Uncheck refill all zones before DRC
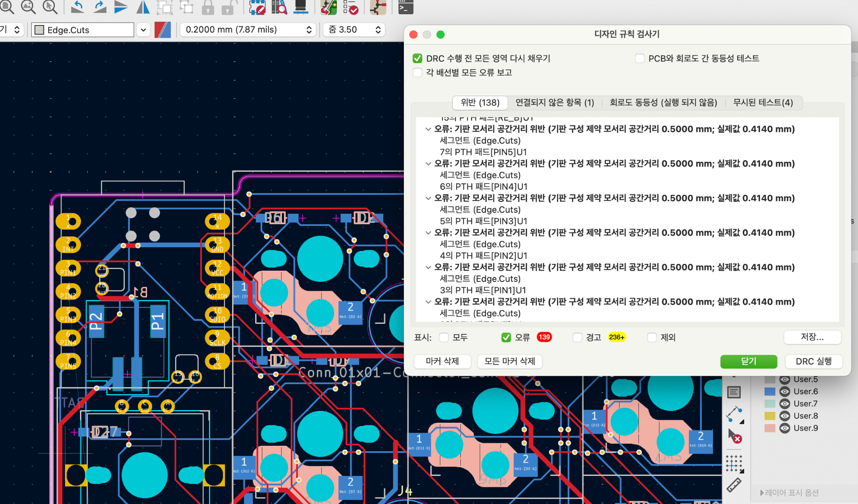 coord(417,59)
